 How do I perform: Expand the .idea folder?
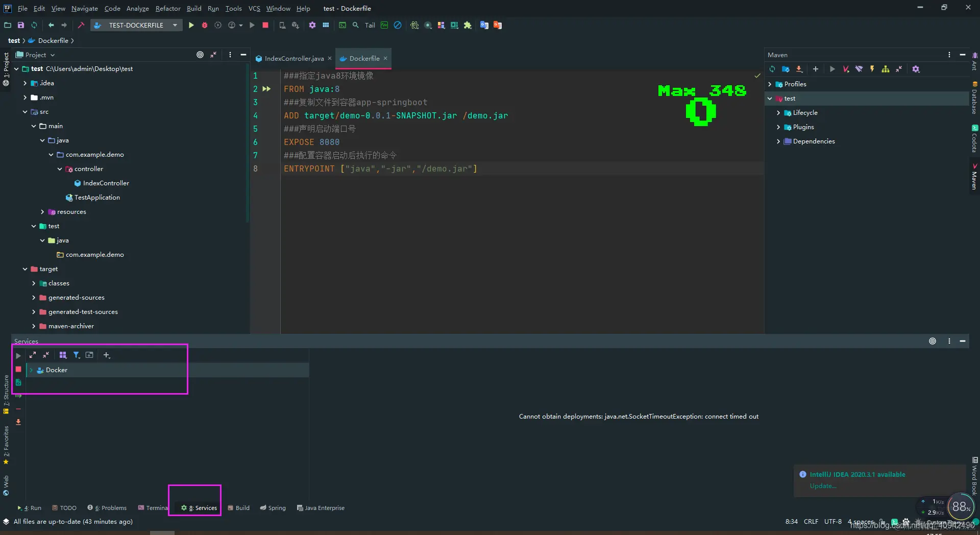pos(25,83)
